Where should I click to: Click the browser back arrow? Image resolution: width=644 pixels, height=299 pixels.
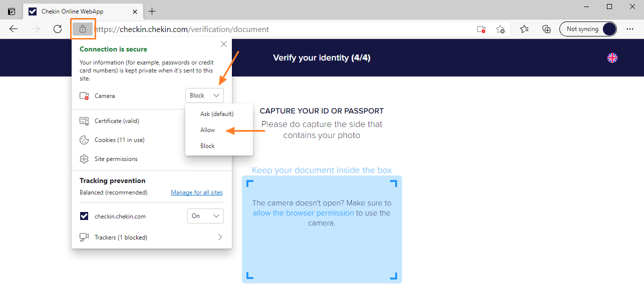(x=14, y=29)
